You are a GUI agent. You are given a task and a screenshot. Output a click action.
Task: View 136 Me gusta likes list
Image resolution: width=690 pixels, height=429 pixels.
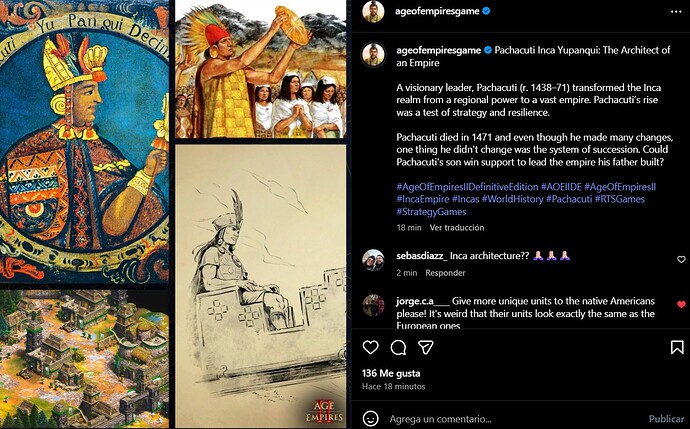[x=391, y=373]
